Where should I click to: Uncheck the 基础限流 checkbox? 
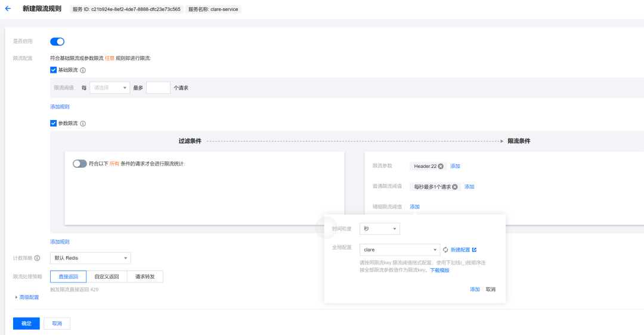click(x=54, y=70)
